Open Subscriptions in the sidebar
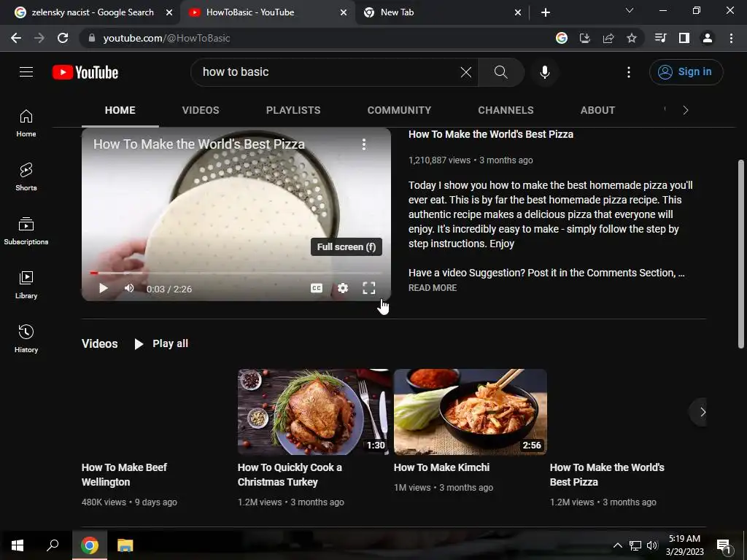747x560 pixels. tap(26, 231)
